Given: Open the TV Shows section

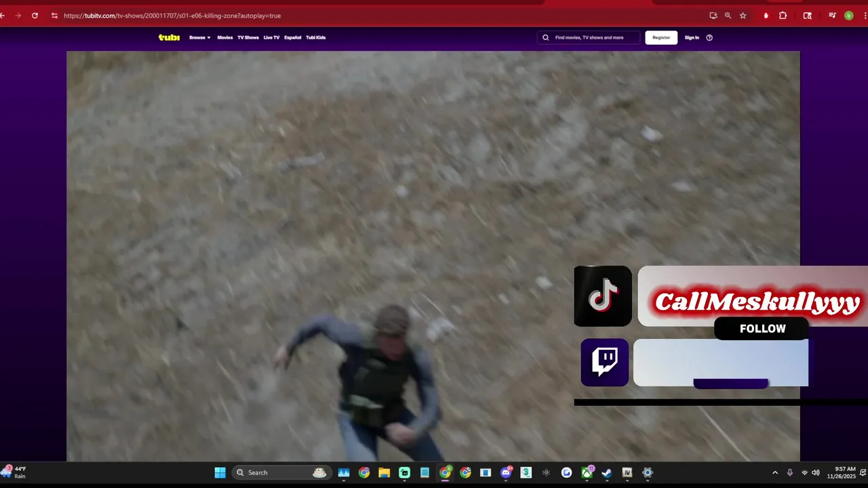Looking at the screenshot, I should (248, 37).
